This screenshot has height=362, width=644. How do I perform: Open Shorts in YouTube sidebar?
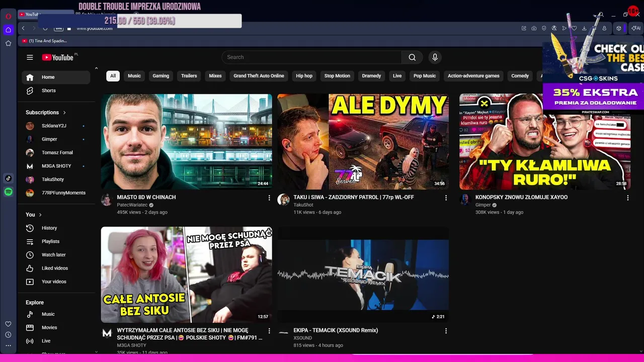[x=56, y=90]
